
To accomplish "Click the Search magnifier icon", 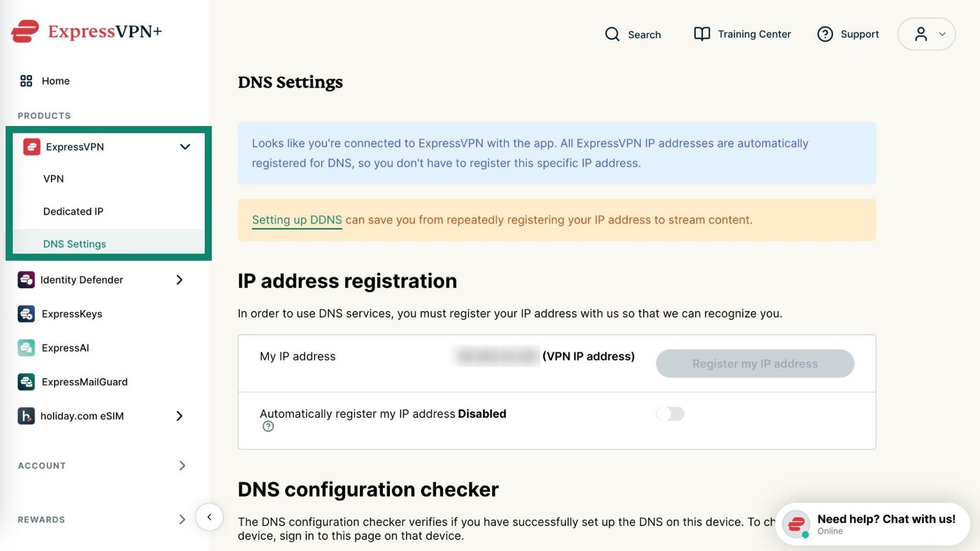I will click(612, 34).
